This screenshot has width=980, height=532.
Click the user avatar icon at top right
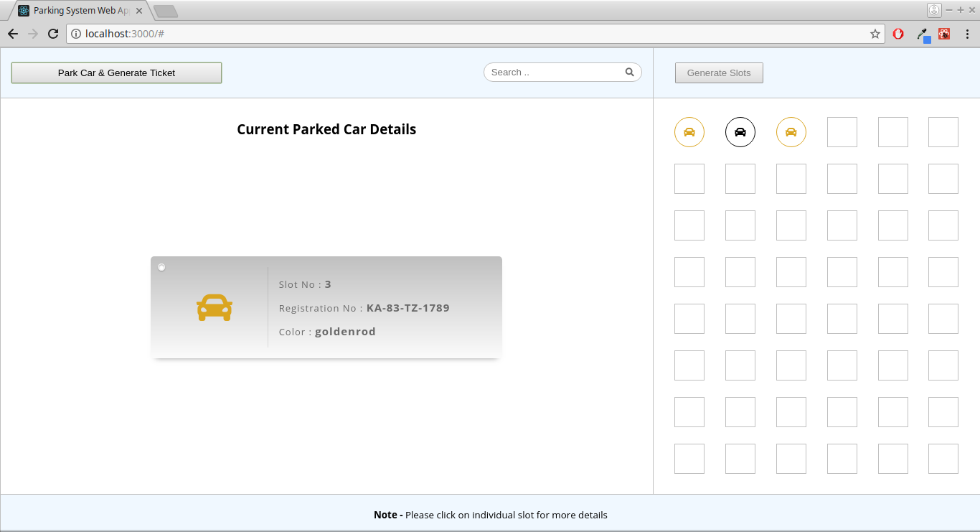click(933, 9)
